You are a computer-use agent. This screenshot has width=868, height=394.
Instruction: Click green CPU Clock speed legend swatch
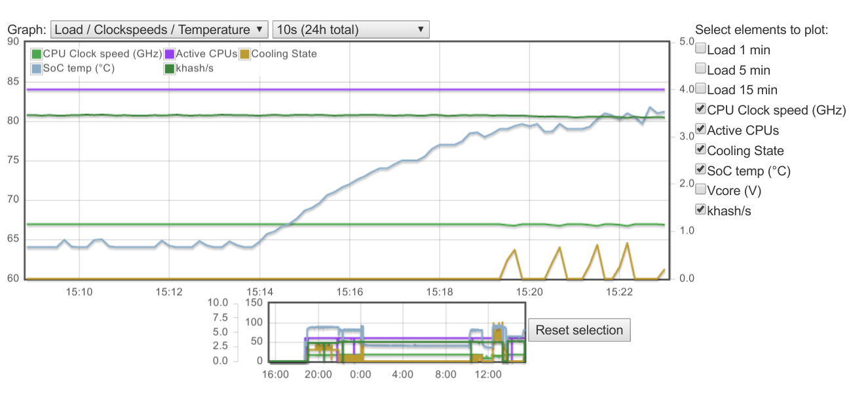[x=37, y=54]
